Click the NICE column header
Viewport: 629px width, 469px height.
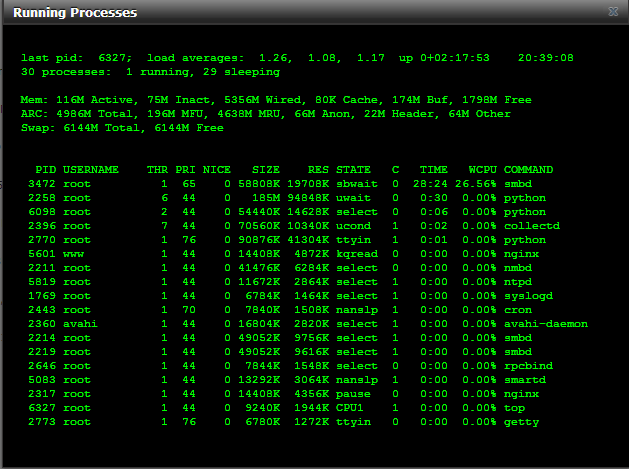tap(217, 170)
